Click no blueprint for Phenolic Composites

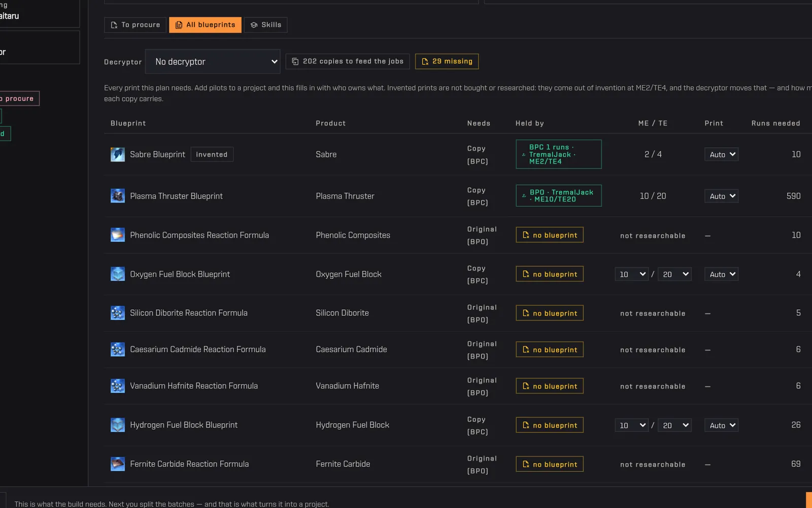pos(550,235)
